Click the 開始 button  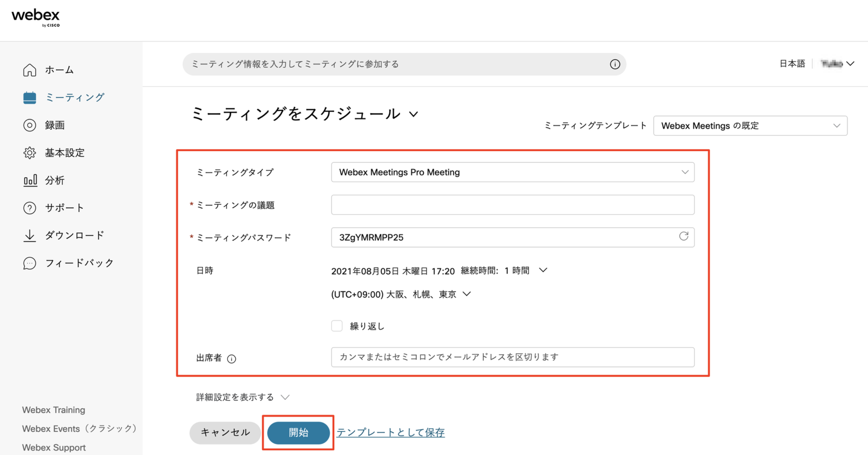(298, 433)
